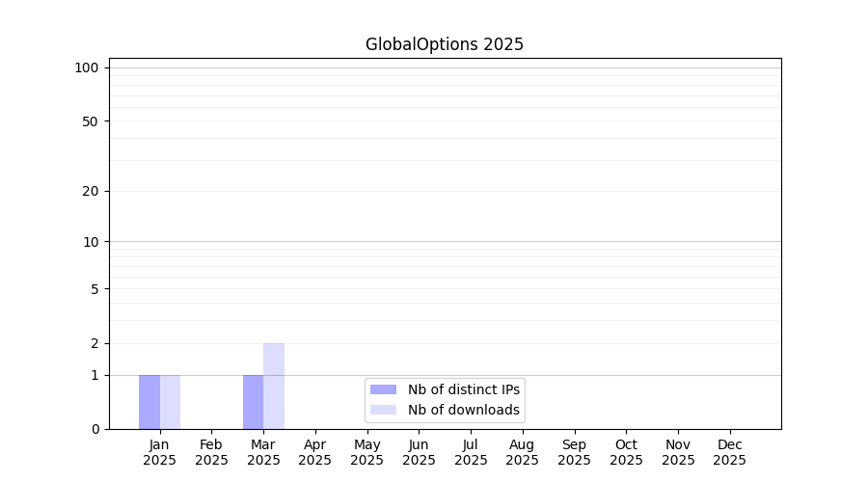
Task: Click the Oct 2025 x-axis label
Action: (626, 452)
